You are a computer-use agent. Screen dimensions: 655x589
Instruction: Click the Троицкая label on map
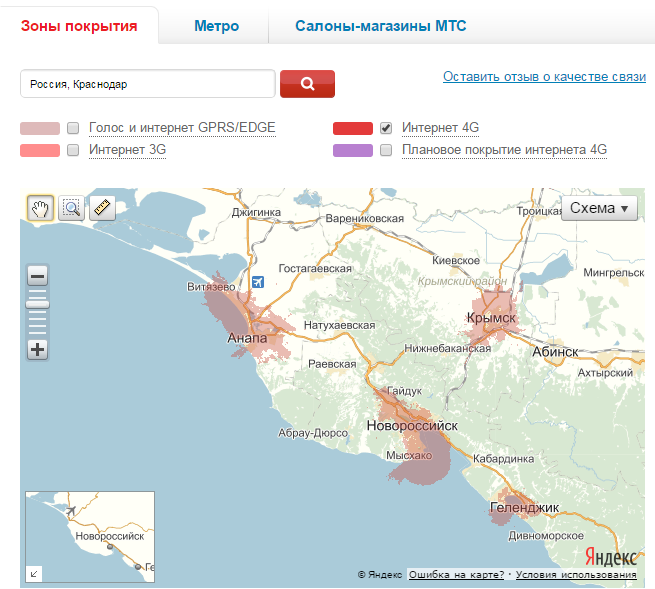539,211
